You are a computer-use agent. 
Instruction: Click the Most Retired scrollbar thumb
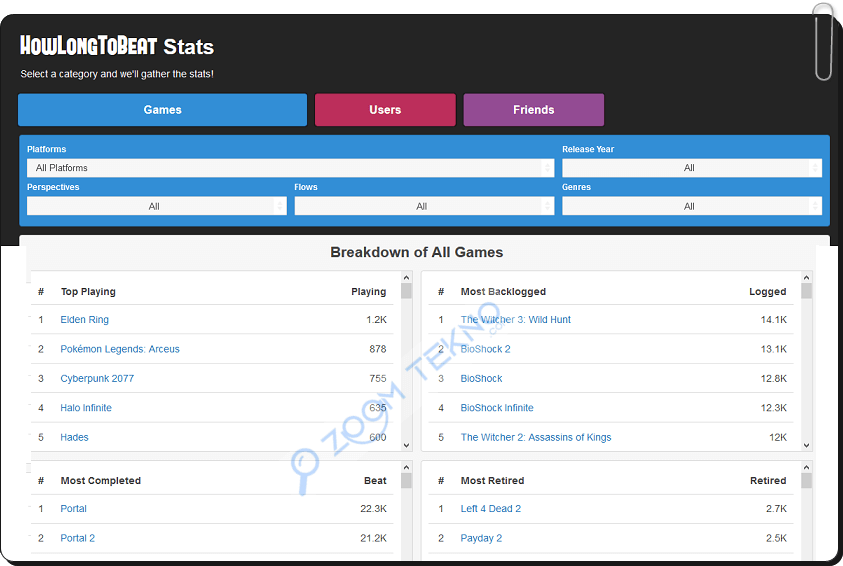click(806, 481)
